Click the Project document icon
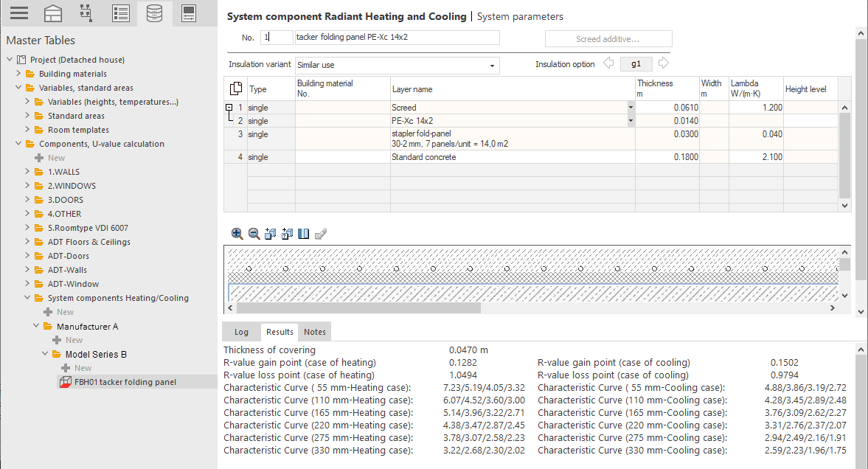Image resolution: width=868 pixels, height=469 pixels. 21,60
